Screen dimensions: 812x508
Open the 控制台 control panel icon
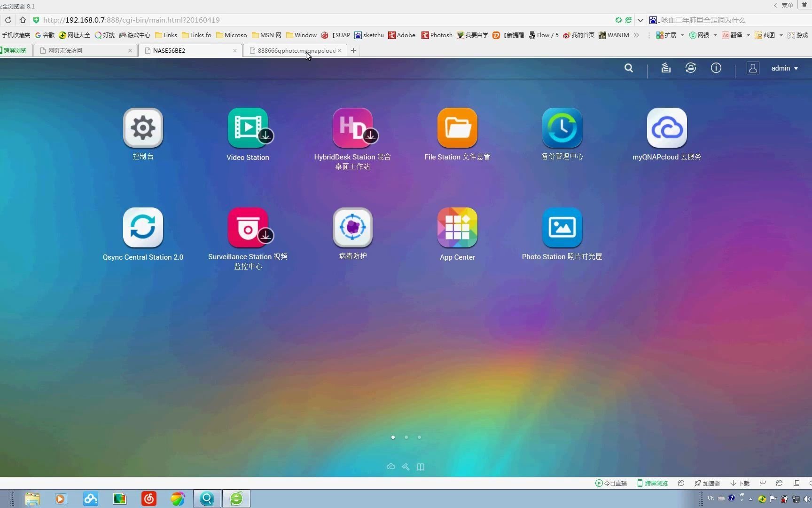tap(143, 128)
